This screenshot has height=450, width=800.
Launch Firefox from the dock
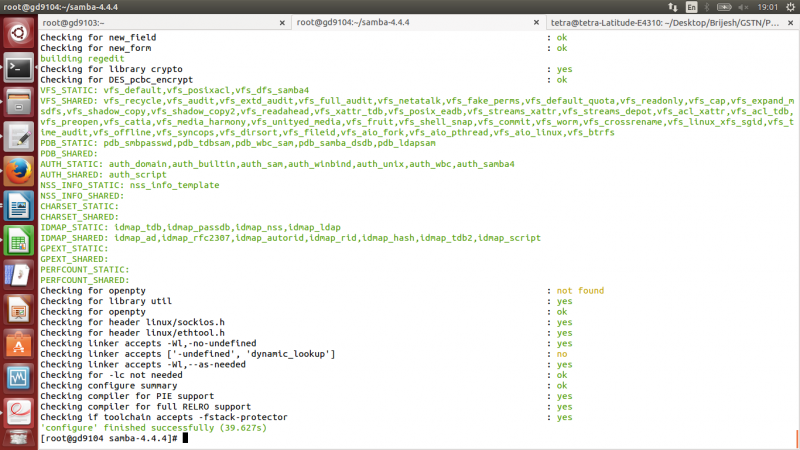(19, 171)
